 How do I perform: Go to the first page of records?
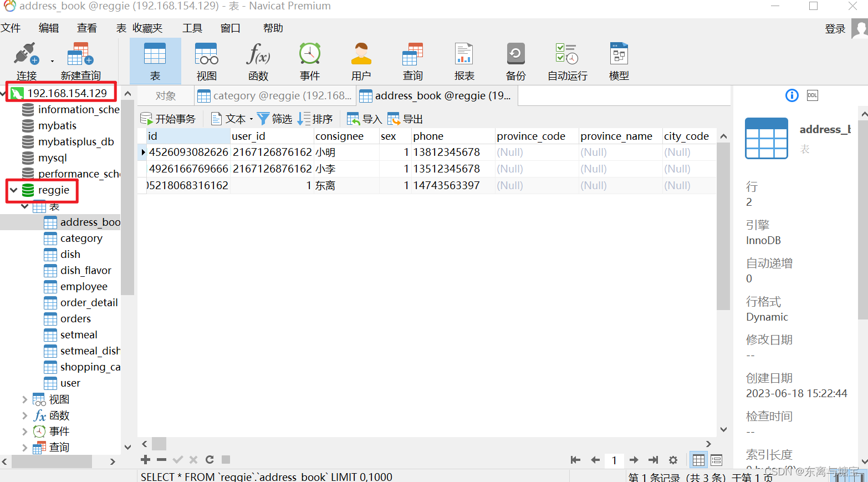click(x=575, y=460)
